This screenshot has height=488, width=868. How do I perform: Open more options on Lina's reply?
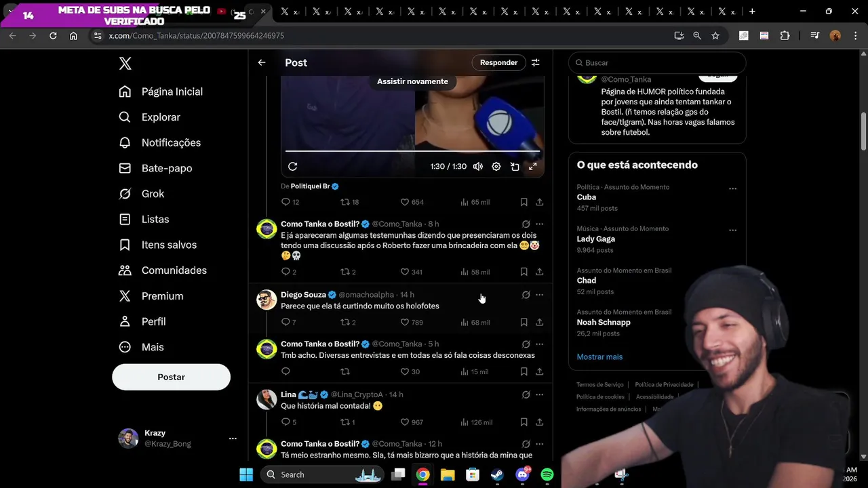(x=539, y=394)
